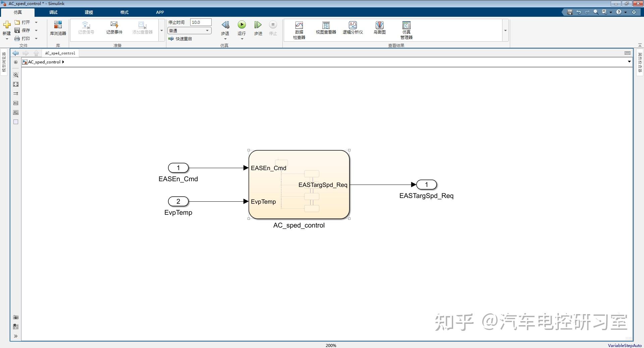644x348 pixels.
Task: Switch to the 建模 ribbon tab
Action: point(89,12)
